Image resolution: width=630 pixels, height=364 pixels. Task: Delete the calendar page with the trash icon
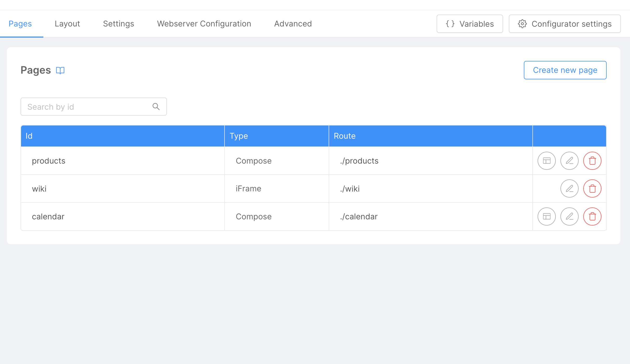[x=592, y=216]
